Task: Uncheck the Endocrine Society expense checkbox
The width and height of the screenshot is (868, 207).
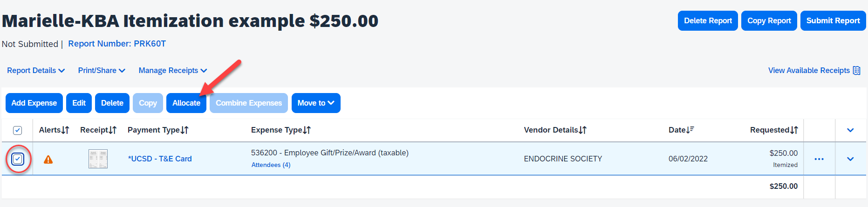Action: coord(18,159)
